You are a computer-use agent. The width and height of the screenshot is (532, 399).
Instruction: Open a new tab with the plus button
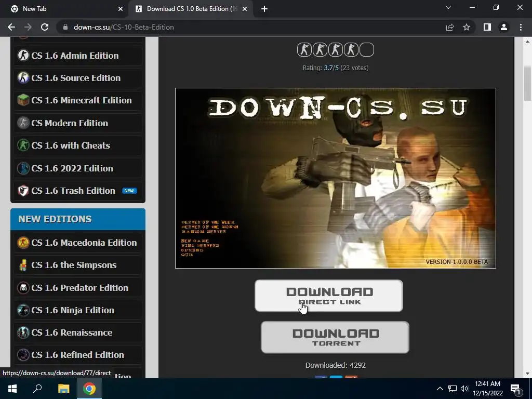(264, 9)
